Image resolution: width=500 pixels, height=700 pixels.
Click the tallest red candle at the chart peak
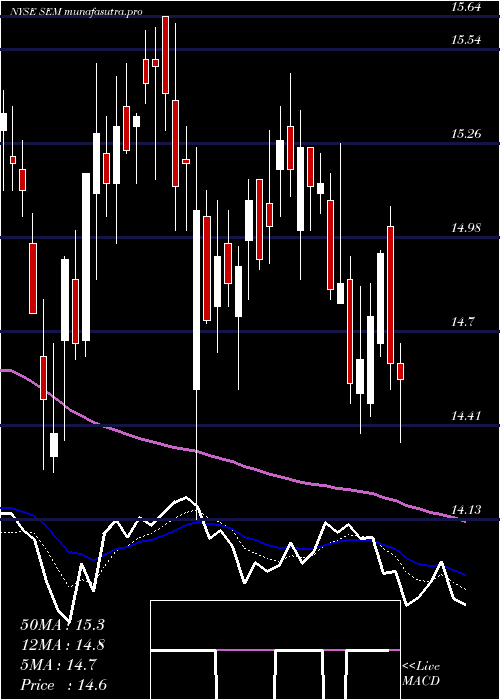click(165, 54)
